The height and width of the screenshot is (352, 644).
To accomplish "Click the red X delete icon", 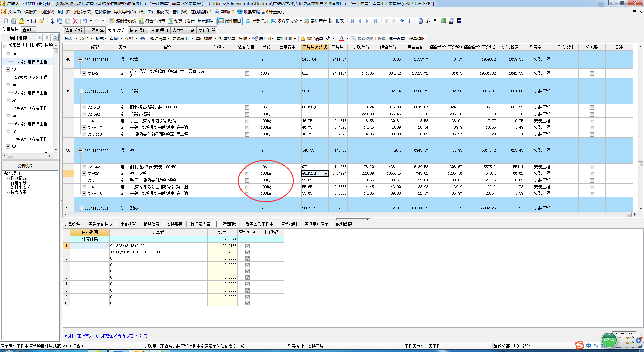I will [x=75, y=21].
